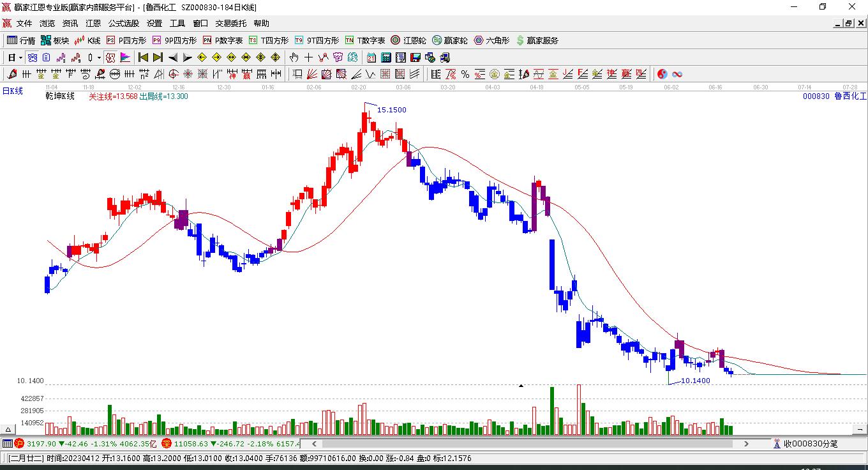868x470 pixels.
Task: Open the 浏览 menu
Action: point(47,24)
